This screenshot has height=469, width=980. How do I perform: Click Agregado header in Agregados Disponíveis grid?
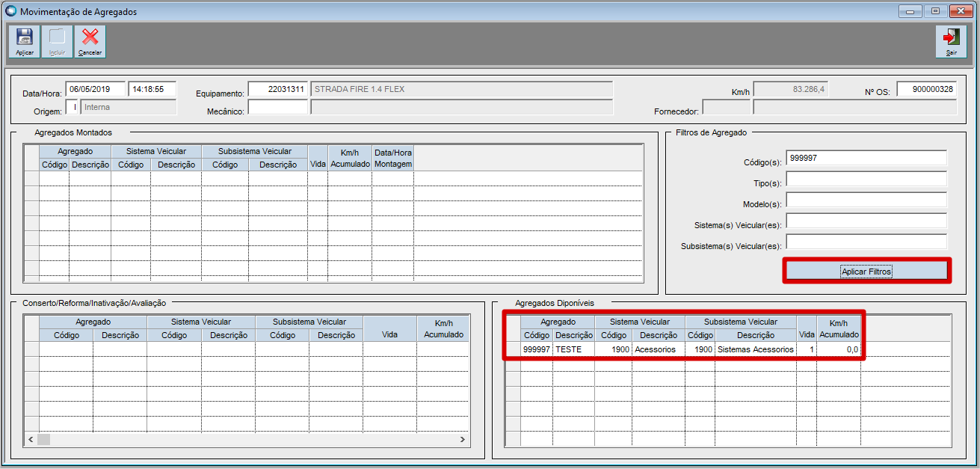coord(558,322)
